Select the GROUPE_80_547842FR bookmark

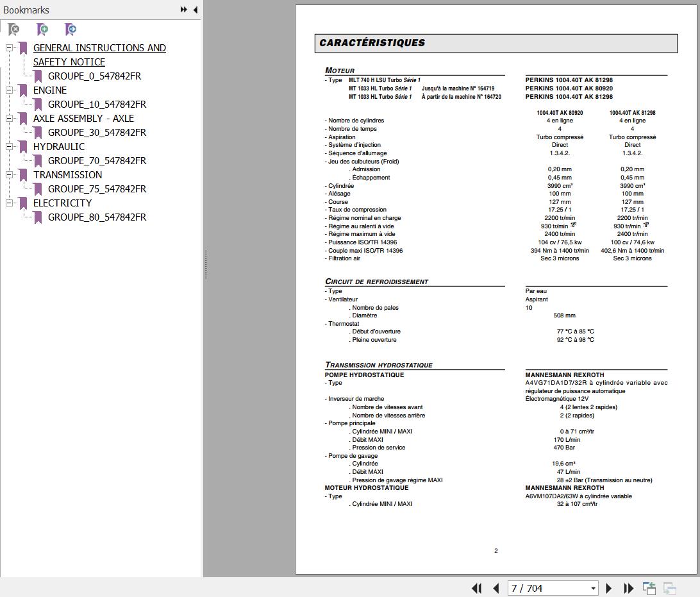(x=97, y=217)
